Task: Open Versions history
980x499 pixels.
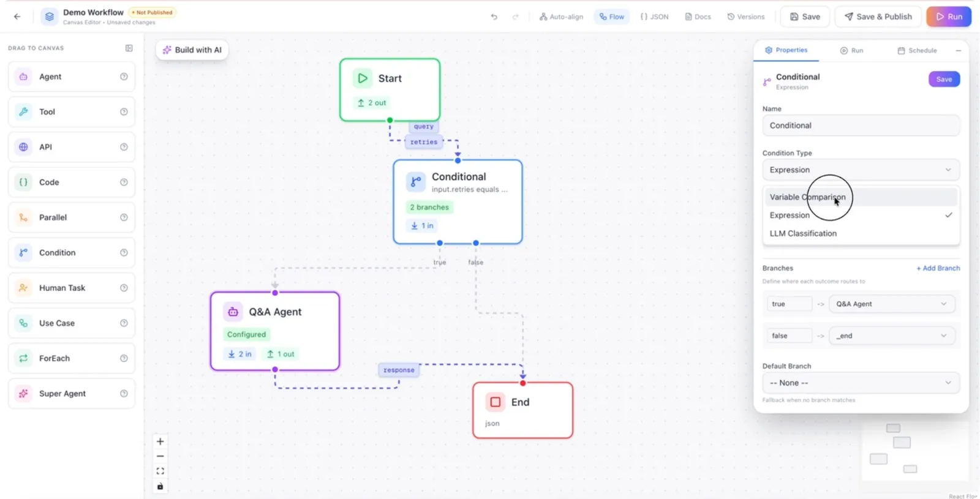Action: pos(745,17)
